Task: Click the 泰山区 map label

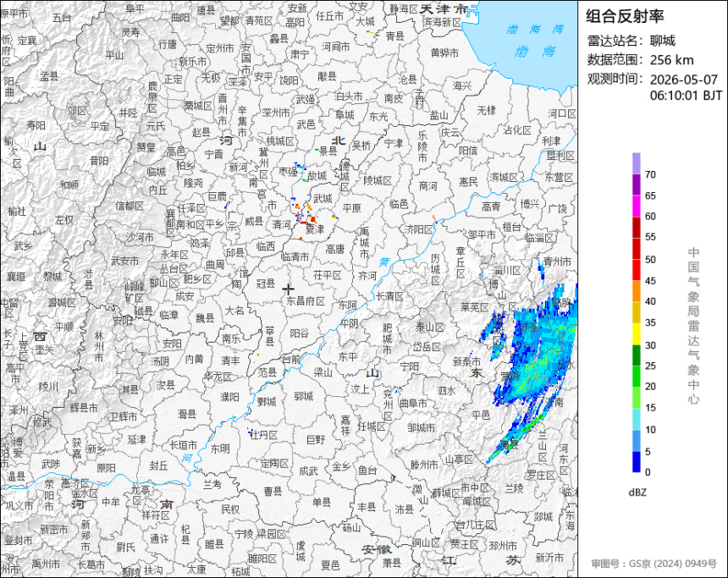Action: (x=430, y=327)
